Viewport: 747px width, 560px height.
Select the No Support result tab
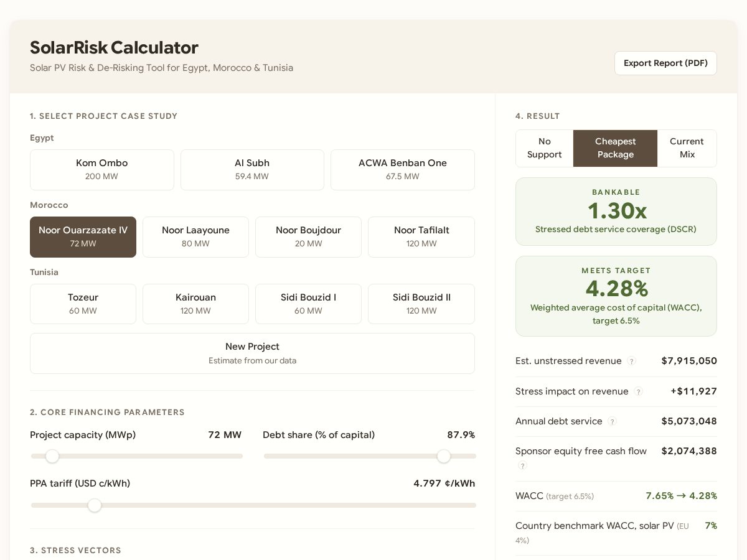click(x=545, y=148)
